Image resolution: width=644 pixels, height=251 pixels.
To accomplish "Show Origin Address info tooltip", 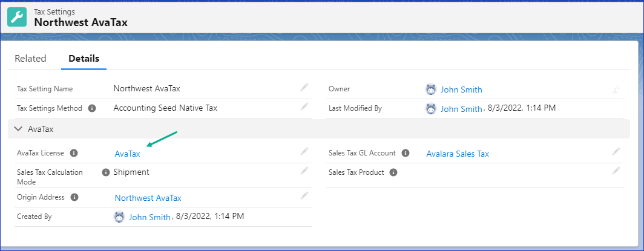I will pos(74,197).
